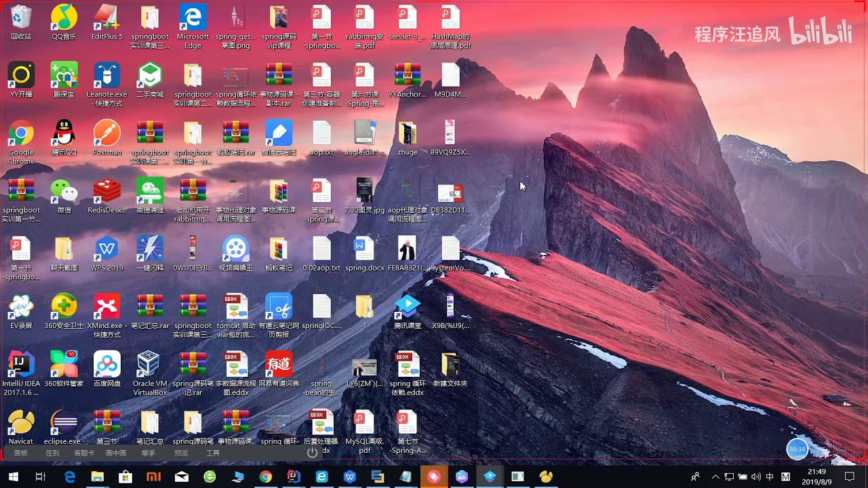Click the EV录屏 desktop shortcut
This screenshot has width=868, height=488.
tap(21, 310)
